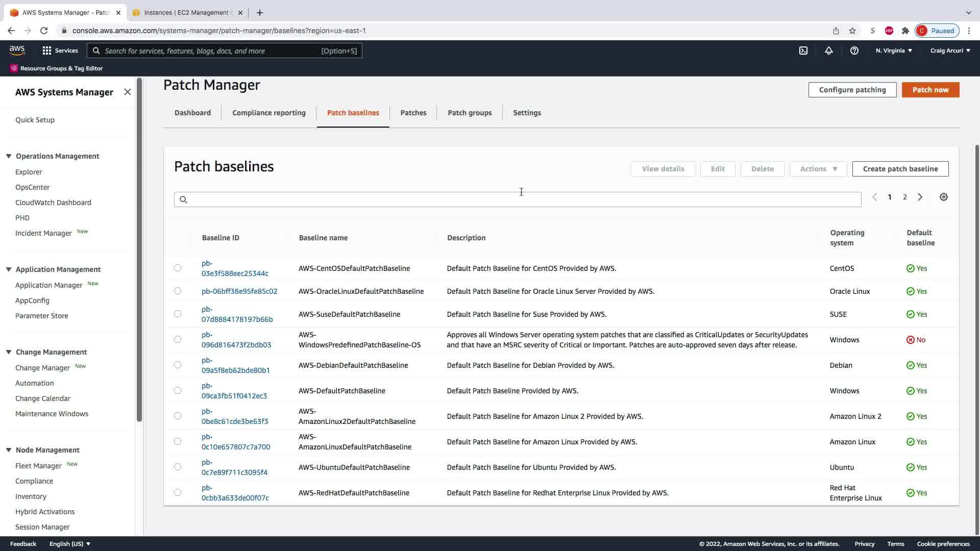
Task: Switch to the Patch groups tab
Action: (470, 113)
